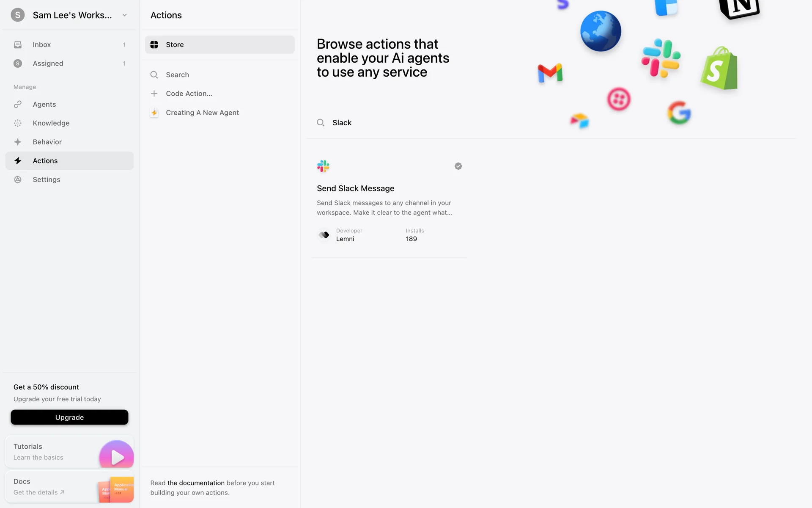This screenshot has height=508, width=812.
Task: Open the Agents menu item
Action: tap(44, 104)
